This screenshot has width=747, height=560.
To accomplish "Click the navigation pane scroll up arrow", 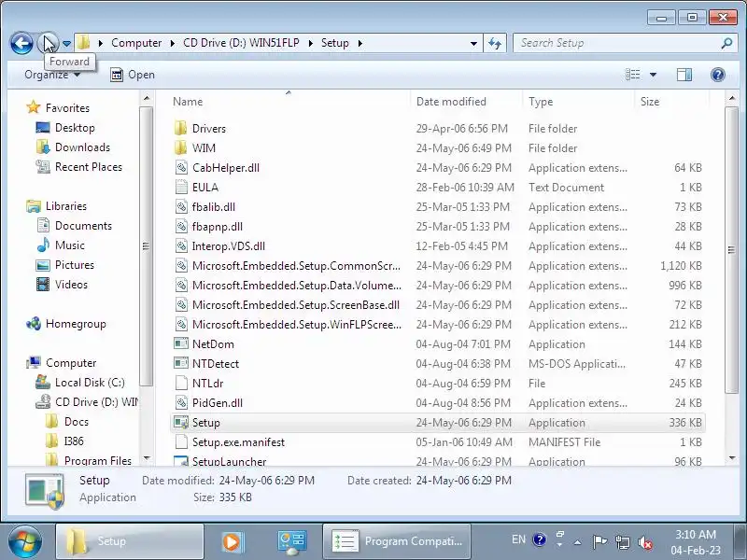I will (x=147, y=99).
